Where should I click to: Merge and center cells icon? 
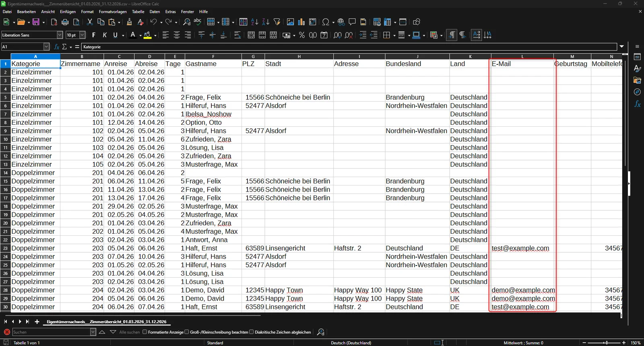pyautogui.click(x=251, y=35)
